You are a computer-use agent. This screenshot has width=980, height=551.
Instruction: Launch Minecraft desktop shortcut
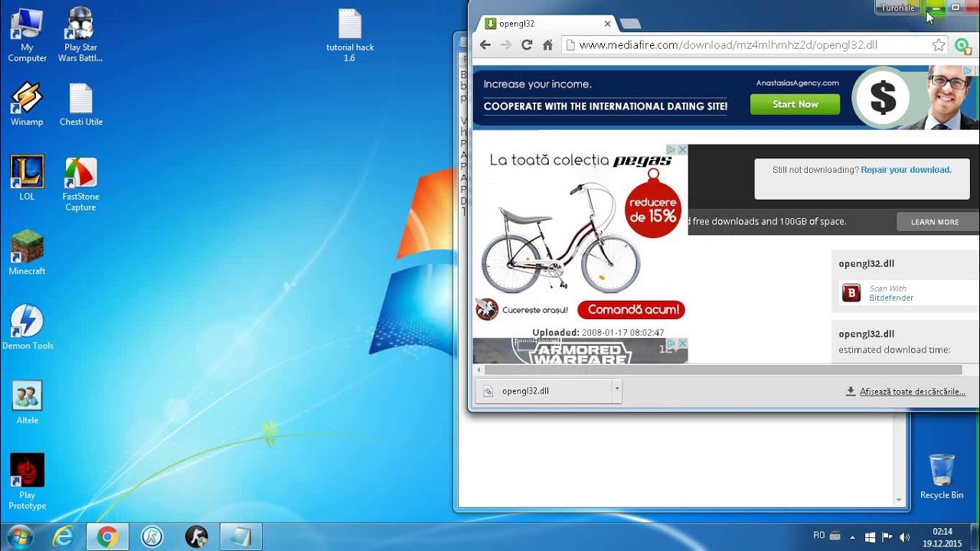[27, 253]
